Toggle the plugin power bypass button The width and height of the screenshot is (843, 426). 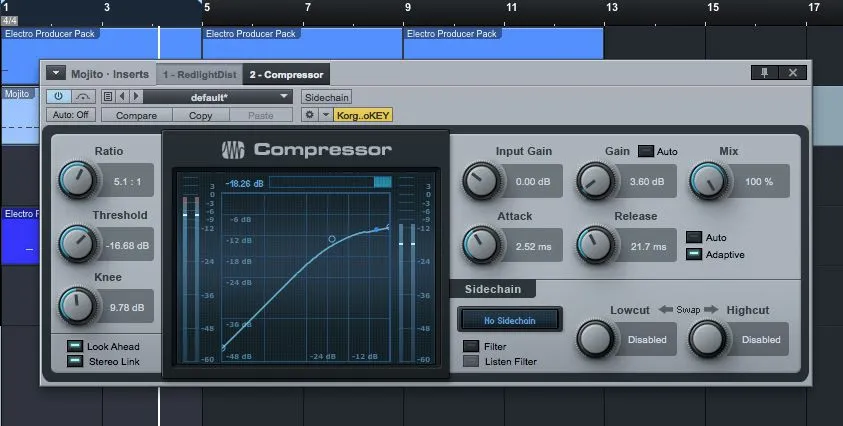pos(57,97)
